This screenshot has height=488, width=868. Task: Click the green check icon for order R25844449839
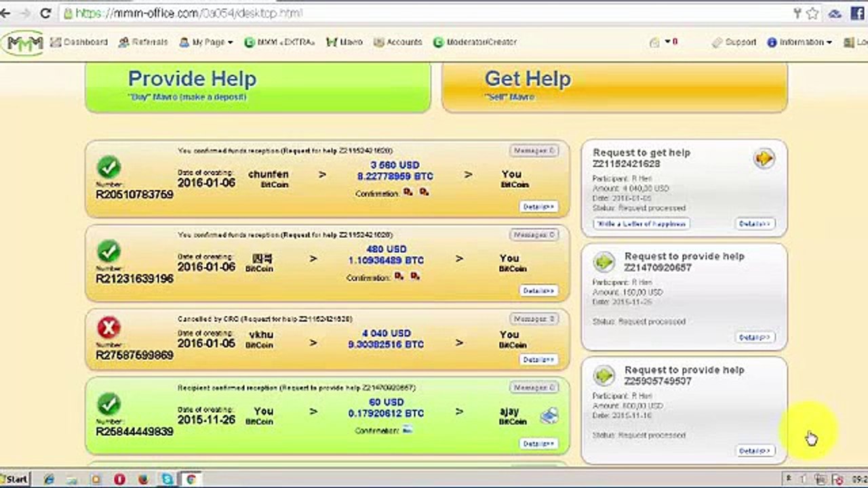108,405
